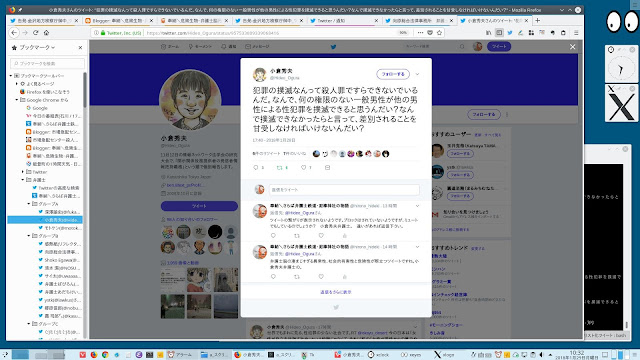The width and height of the screenshot is (640, 360).
Task: Click the @Hideo_Ogura mention link in first reply
Action: [x=300, y=213]
